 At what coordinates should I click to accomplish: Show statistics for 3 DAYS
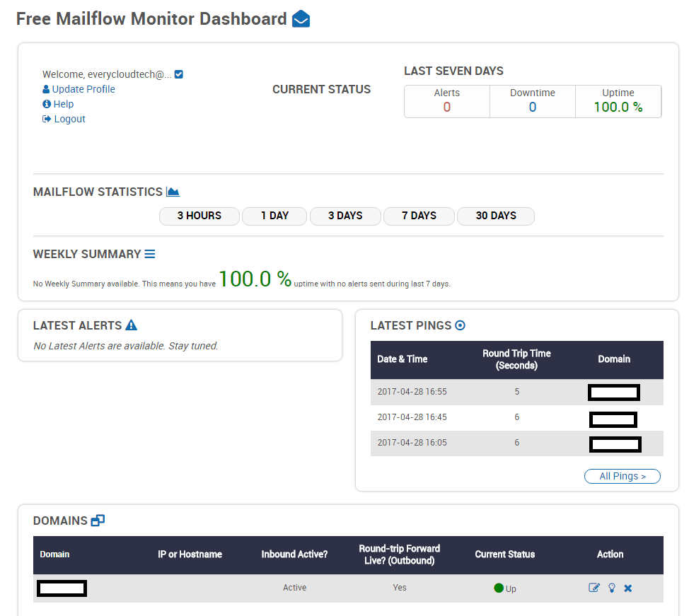point(345,216)
